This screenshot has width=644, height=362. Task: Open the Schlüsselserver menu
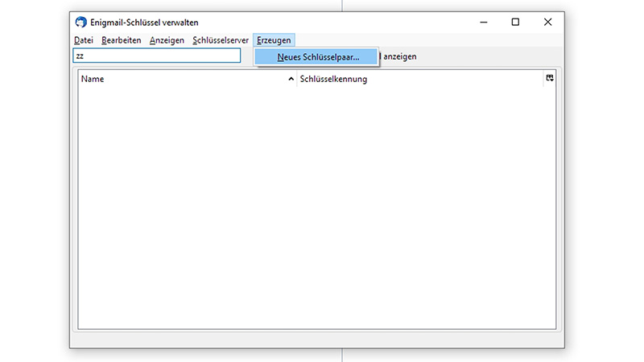tap(221, 40)
